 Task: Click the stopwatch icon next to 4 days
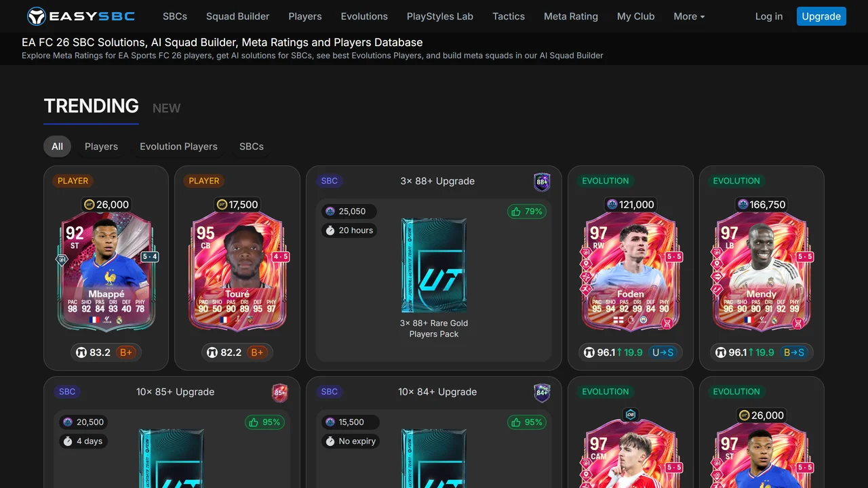point(68,441)
